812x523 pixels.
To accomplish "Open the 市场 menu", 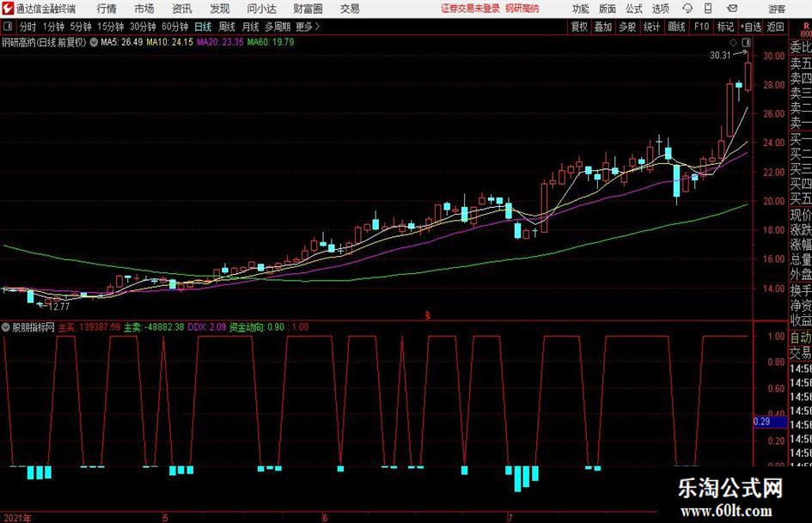I will click(x=144, y=9).
